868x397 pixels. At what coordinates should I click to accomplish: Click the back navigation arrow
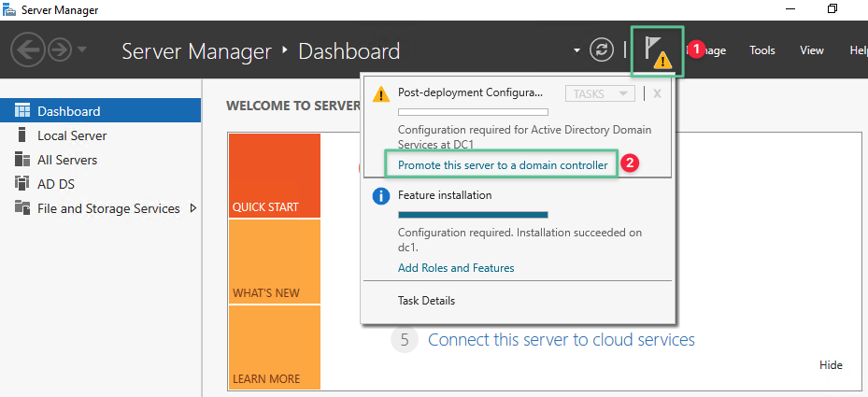(x=27, y=50)
